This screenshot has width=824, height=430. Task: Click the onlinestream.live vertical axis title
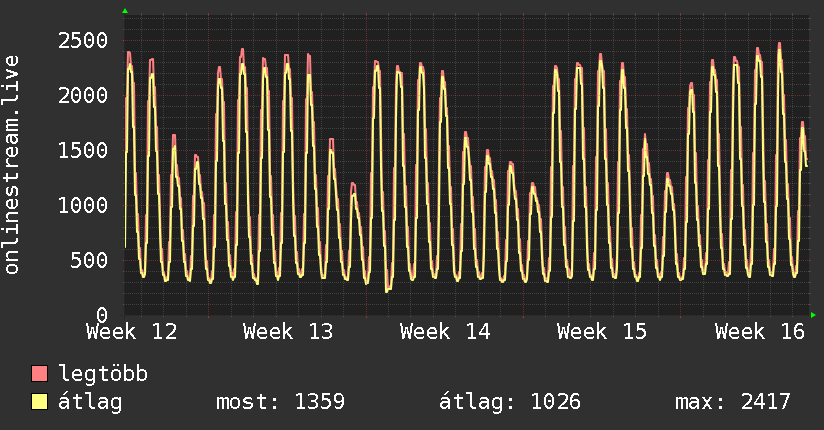point(12,165)
